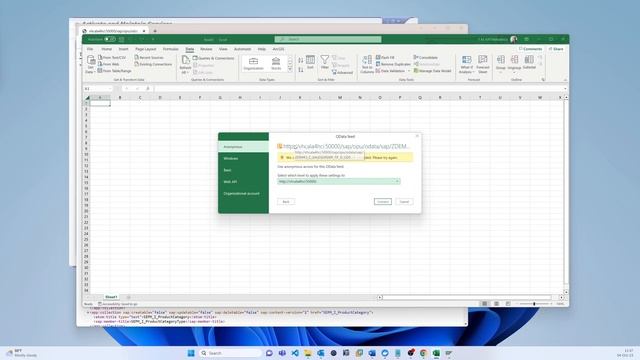This screenshot has width=640, height=360.
Task: Open Data Validation tool
Action: point(390,71)
